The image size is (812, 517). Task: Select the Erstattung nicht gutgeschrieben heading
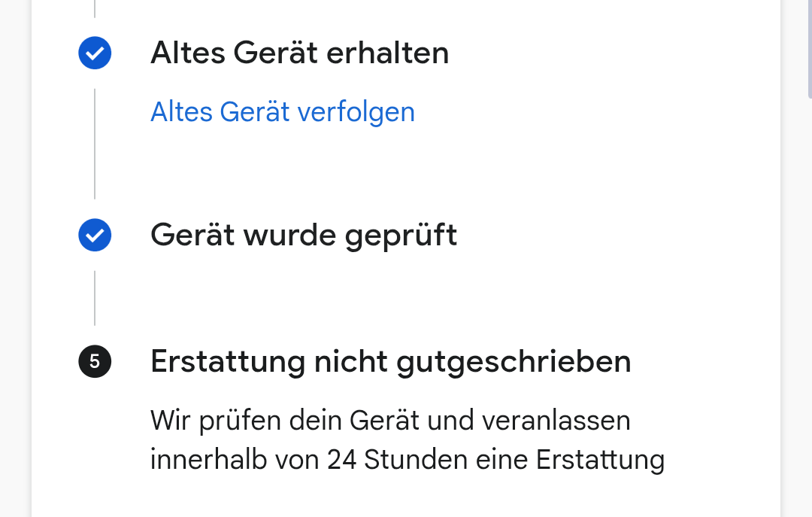391,361
